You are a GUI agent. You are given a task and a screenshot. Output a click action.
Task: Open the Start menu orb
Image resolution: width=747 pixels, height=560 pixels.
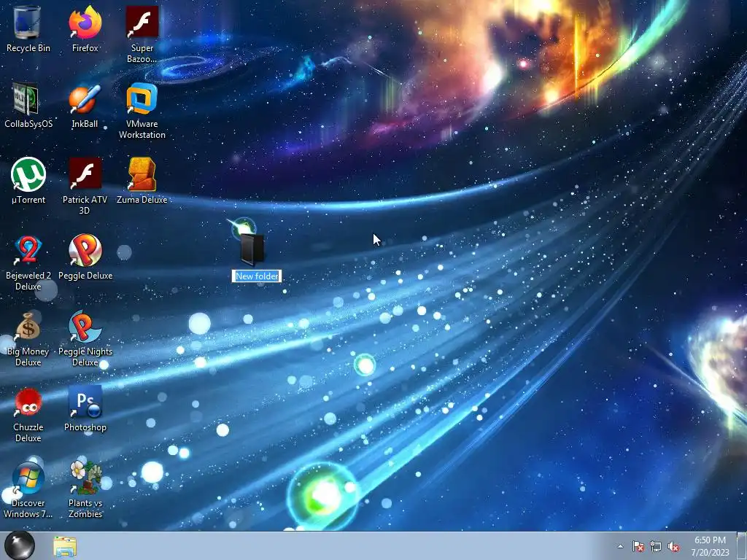[x=20, y=545]
